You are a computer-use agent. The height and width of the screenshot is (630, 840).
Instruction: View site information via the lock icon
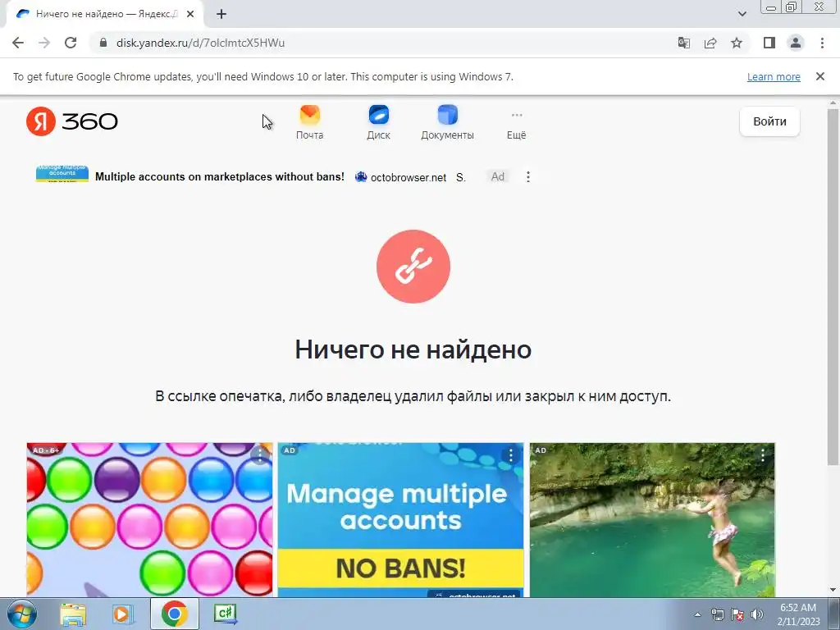coord(103,43)
